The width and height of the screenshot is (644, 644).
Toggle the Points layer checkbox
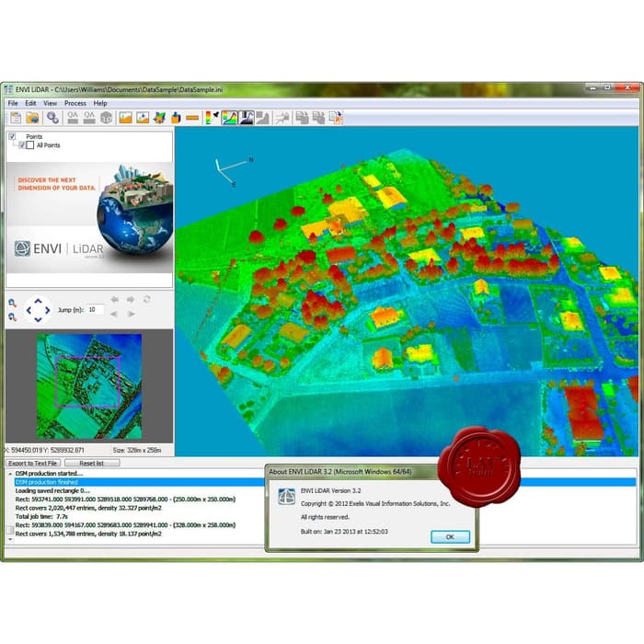click(13, 136)
